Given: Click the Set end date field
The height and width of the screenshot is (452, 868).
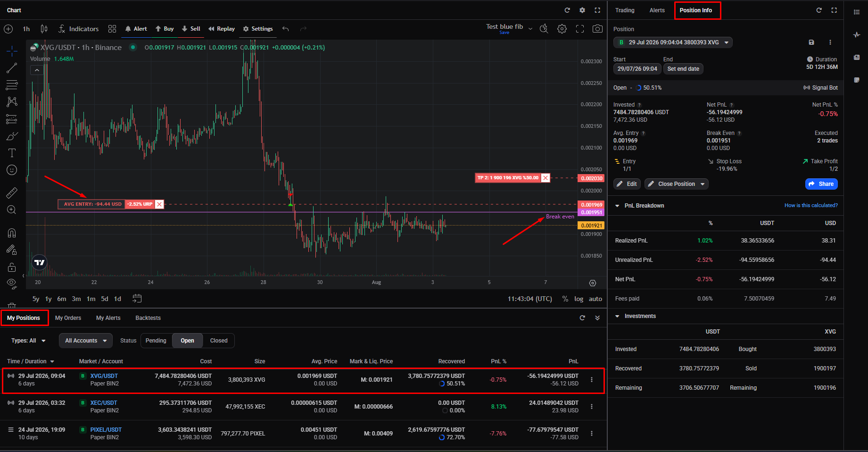Looking at the screenshot, I should coord(683,69).
